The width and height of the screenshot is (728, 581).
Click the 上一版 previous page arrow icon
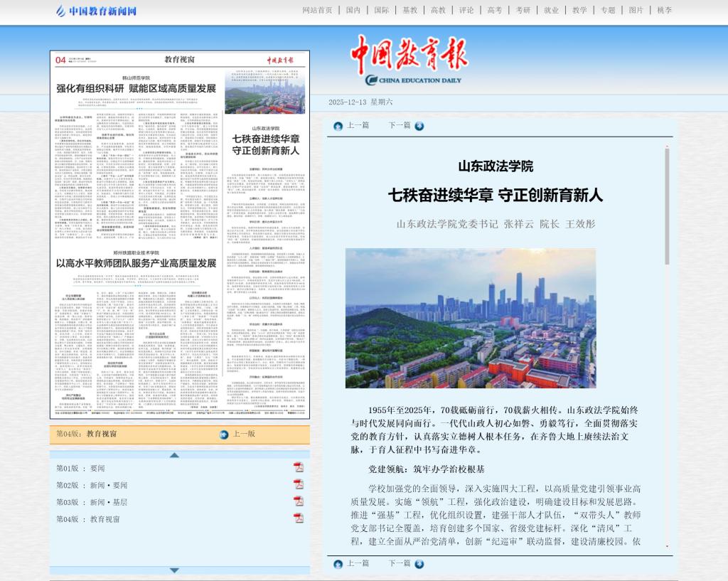point(224,434)
